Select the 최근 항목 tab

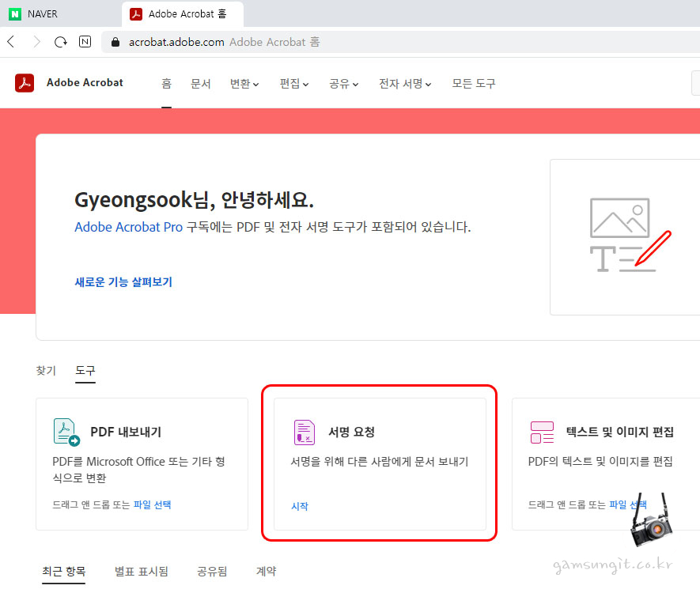(x=64, y=571)
